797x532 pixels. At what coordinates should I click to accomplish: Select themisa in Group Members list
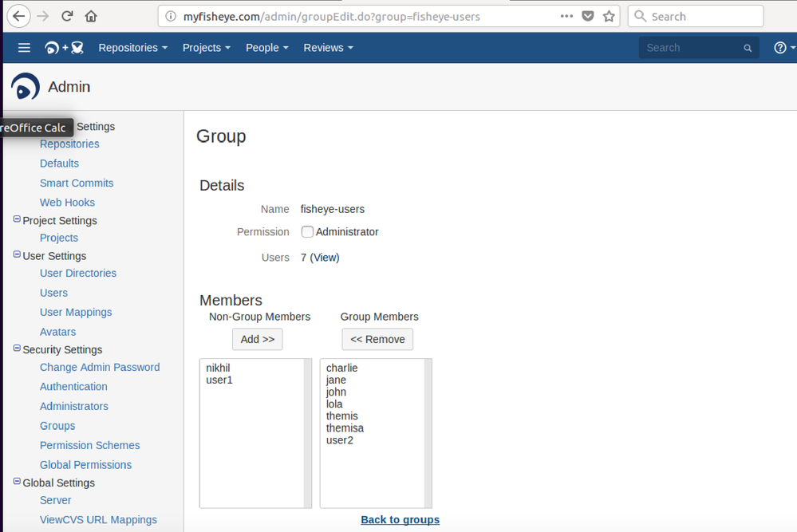(345, 428)
